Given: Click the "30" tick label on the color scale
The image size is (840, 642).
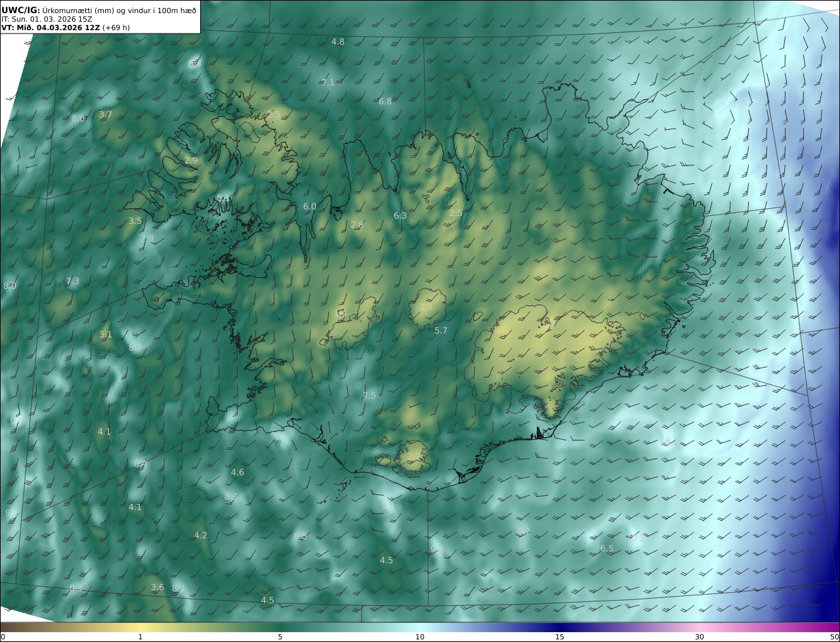Looking at the screenshot, I should click(x=700, y=637).
